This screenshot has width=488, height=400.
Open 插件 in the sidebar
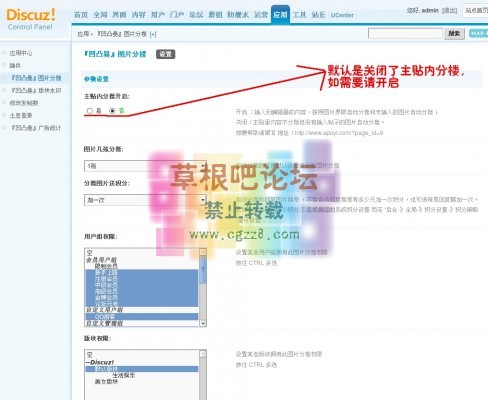(x=15, y=65)
